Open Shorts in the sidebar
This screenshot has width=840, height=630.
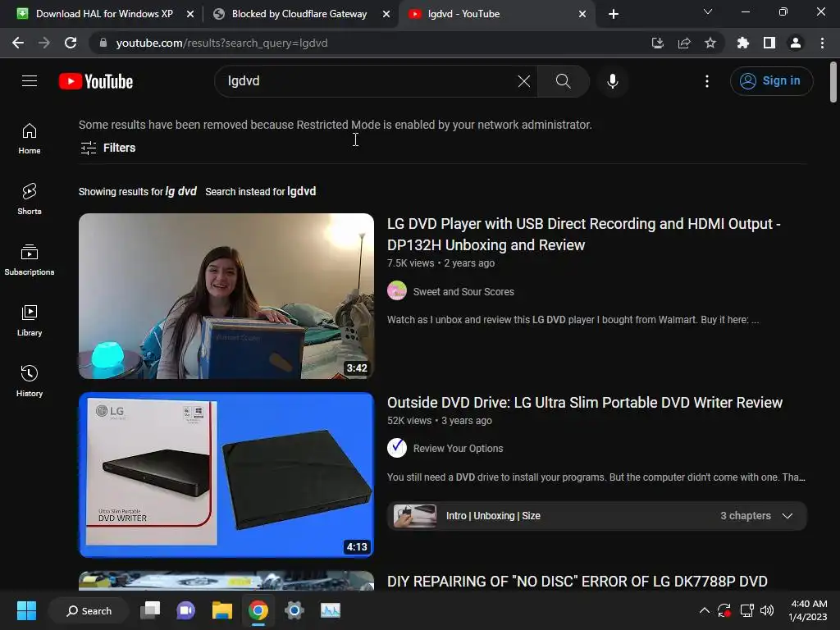click(x=30, y=199)
